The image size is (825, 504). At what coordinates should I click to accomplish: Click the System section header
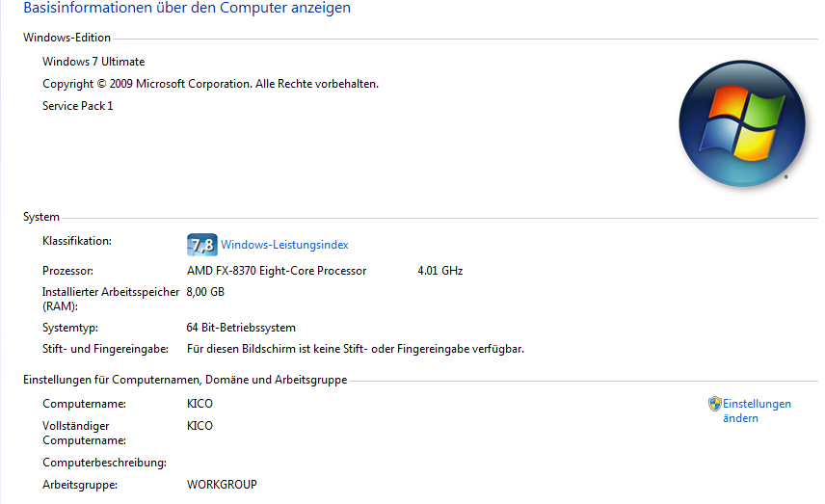[x=41, y=217]
